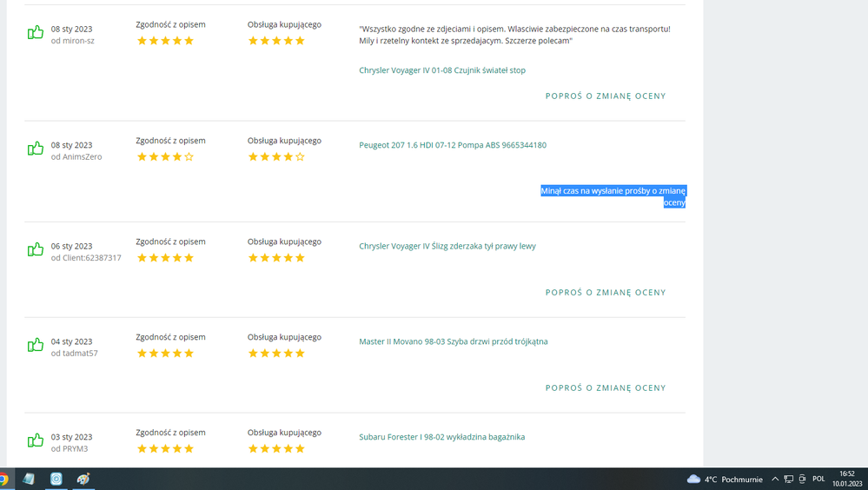Open Peugeot 207 Pompa ABS listing

[x=453, y=145]
